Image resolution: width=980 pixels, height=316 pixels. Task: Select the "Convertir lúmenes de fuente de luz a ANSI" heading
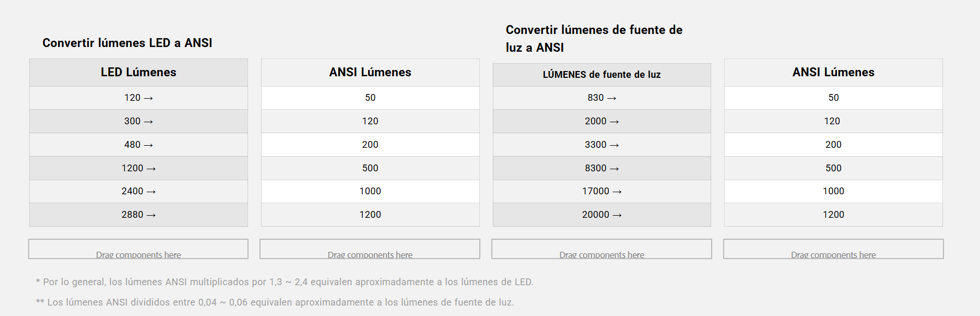click(x=594, y=39)
